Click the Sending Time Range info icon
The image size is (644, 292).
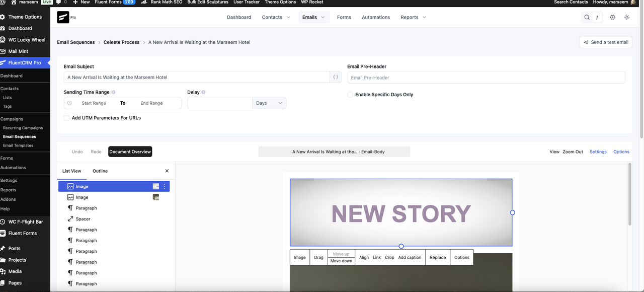113,93
